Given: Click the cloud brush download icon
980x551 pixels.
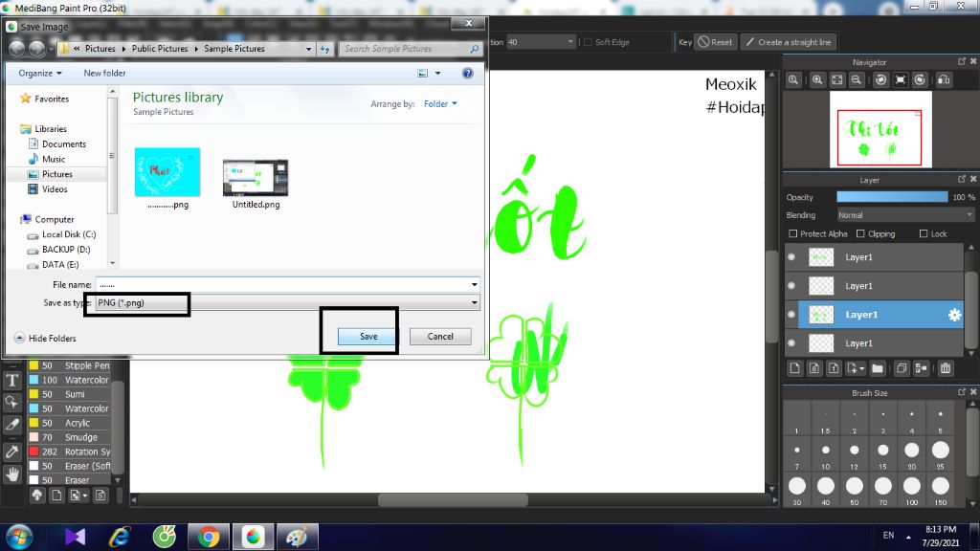Looking at the screenshot, I should (x=37, y=496).
